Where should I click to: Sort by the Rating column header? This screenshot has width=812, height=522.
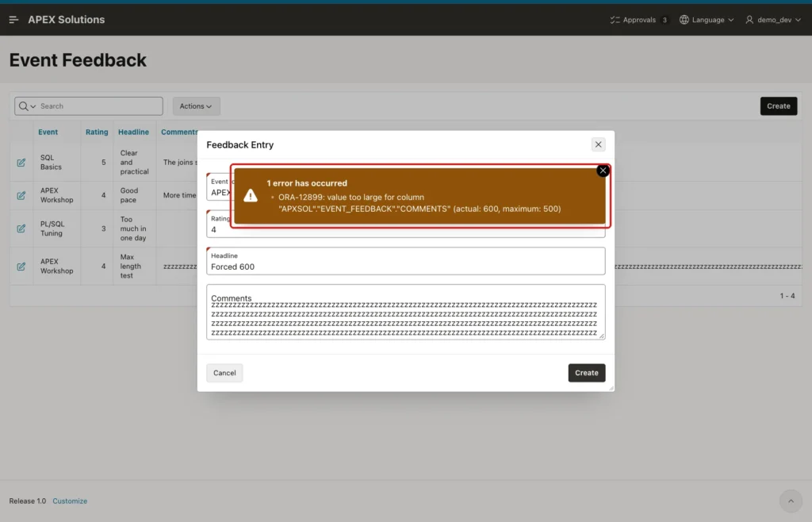[97, 132]
